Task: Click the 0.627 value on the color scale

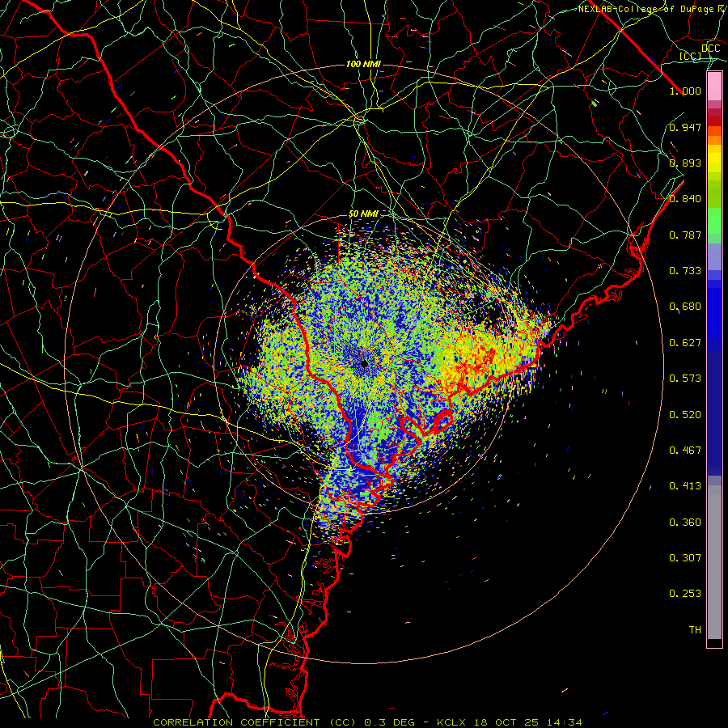Action: [x=685, y=343]
